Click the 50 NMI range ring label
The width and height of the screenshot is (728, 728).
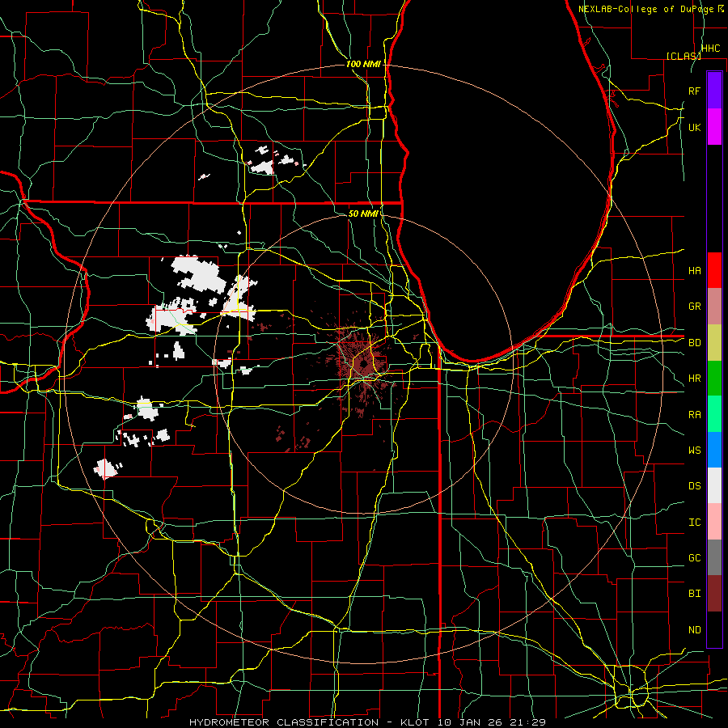point(363,214)
